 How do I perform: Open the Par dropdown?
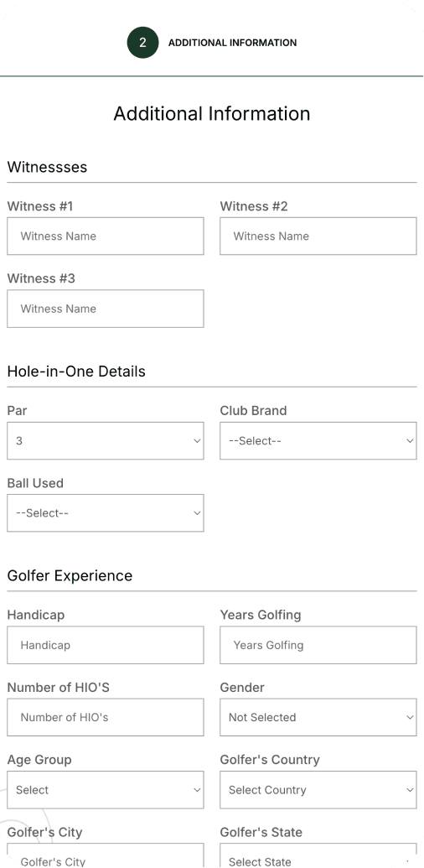pos(105,440)
